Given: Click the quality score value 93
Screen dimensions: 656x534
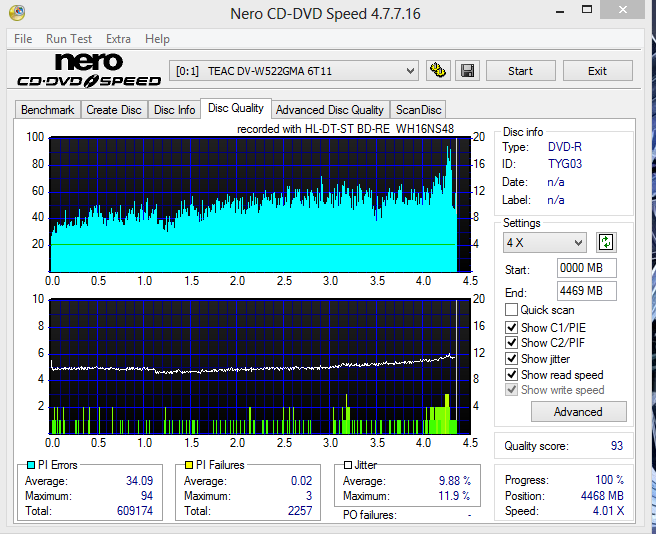Looking at the screenshot, I should tap(617, 446).
